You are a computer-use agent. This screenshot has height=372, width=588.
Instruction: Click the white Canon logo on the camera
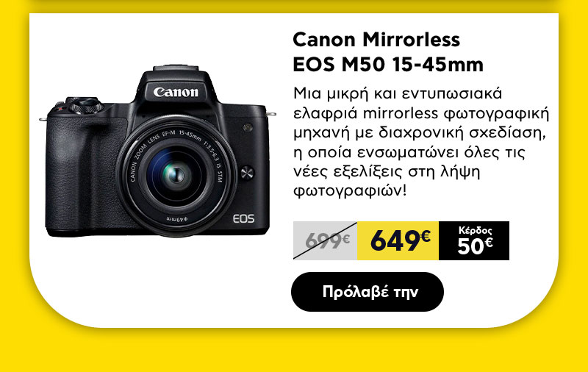[176, 92]
